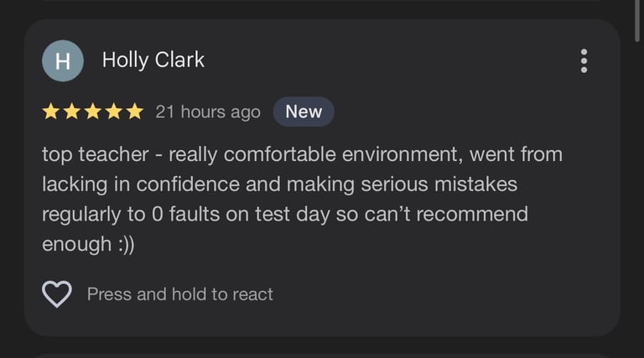Click the vertical scrollbar thumb at right edge
644x358 pixels.
click(637, 20)
